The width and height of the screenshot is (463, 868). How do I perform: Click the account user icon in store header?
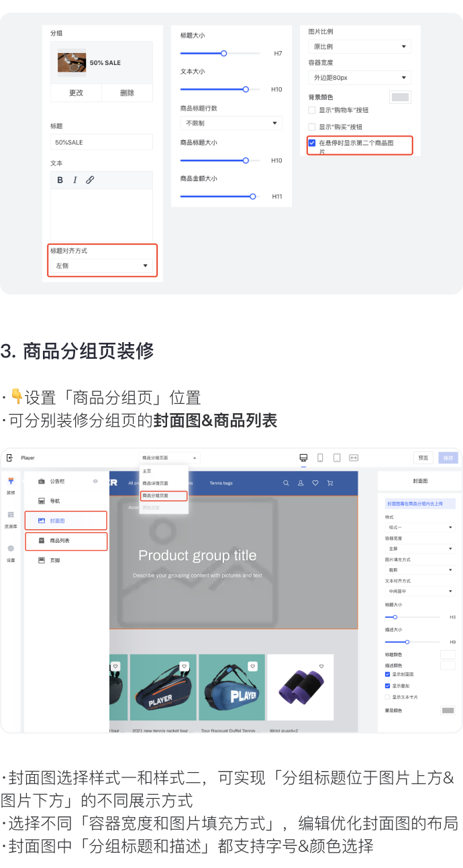click(301, 483)
